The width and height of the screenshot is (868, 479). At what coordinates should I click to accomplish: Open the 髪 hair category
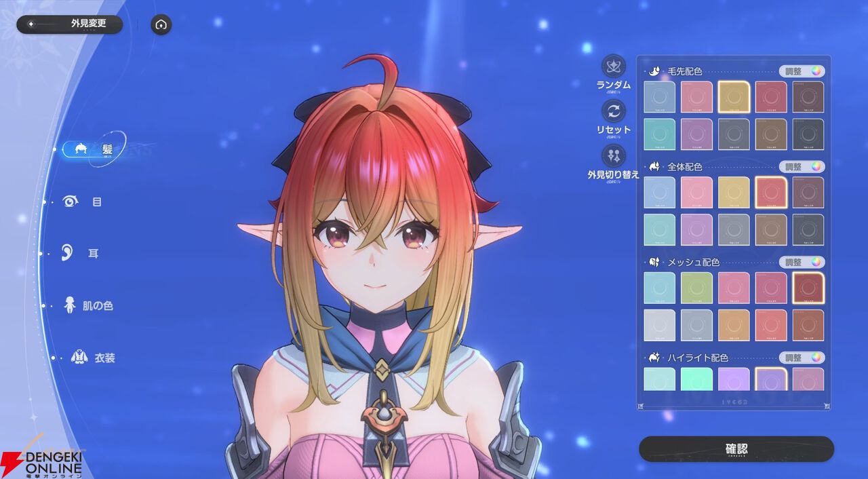pyautogui.click(x=93, y=149)
